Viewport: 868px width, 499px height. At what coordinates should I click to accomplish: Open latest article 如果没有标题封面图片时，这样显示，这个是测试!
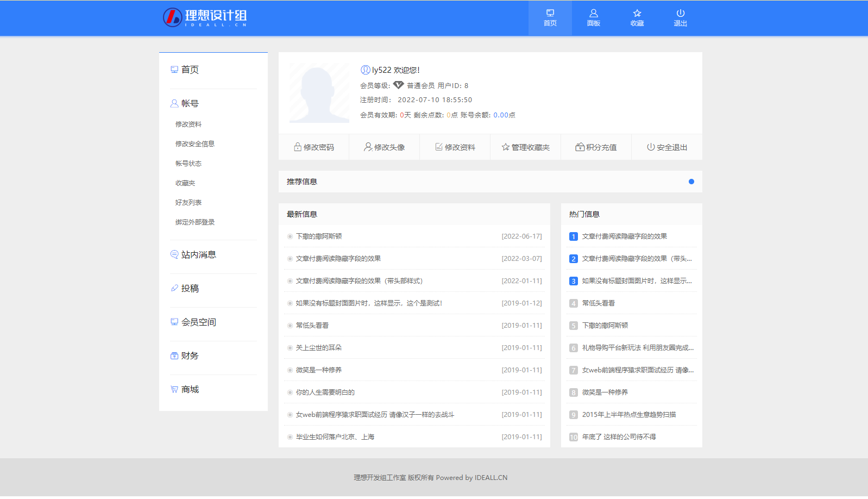[x=369, y=303]
